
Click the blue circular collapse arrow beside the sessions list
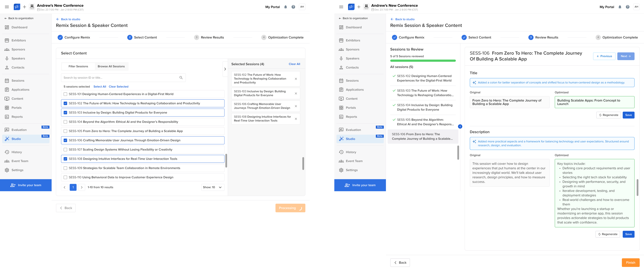(x=460, y=126)
